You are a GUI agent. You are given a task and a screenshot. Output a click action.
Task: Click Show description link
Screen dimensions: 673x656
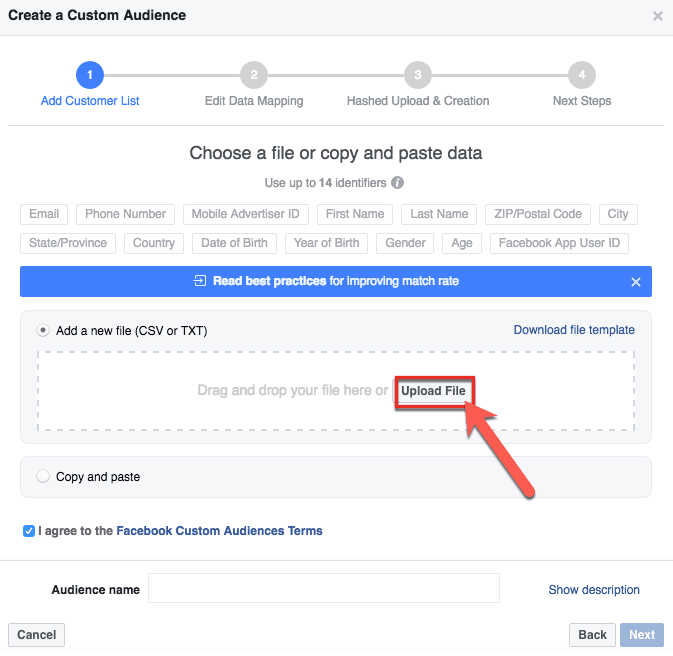point(594,590)
